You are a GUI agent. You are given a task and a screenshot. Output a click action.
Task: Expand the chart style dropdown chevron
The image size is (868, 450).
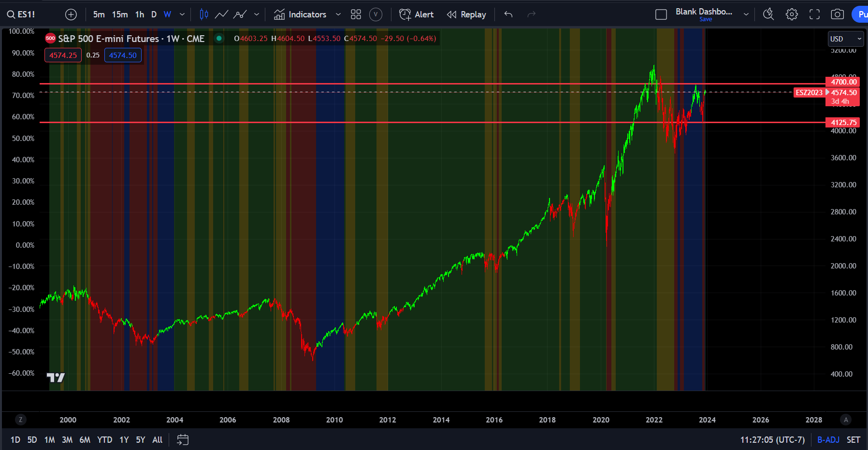coord(257,14)
